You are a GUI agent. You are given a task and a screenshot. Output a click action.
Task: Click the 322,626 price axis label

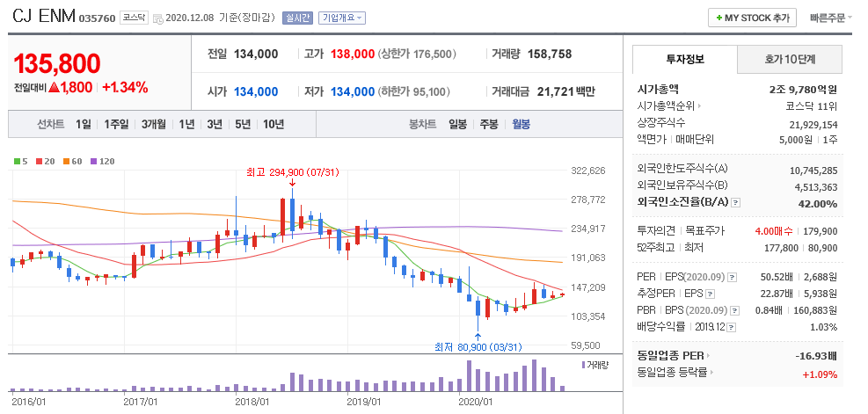587,171
